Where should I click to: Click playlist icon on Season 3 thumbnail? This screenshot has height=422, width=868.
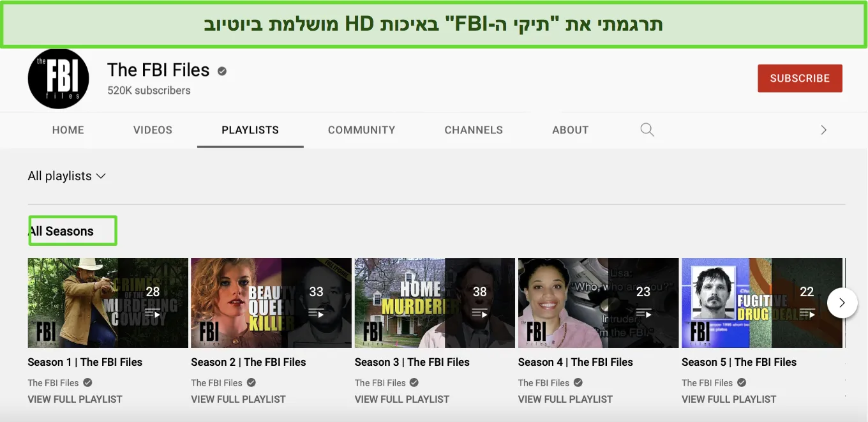479,313
